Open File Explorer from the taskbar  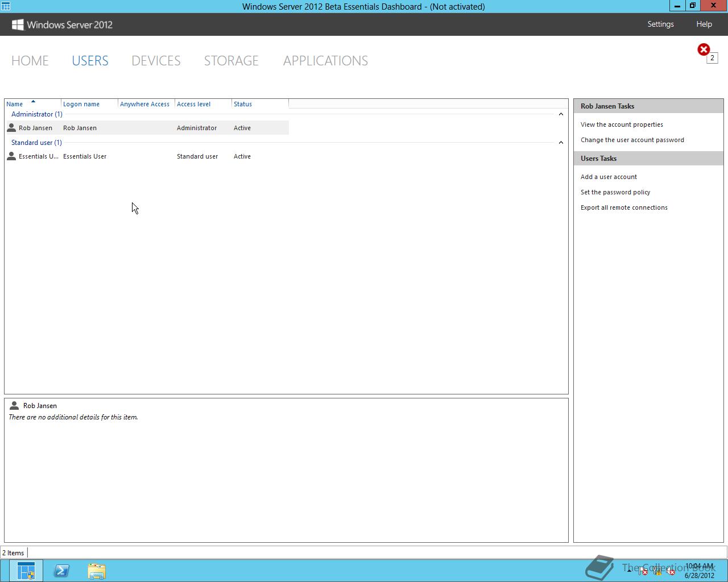pos(97,571)
